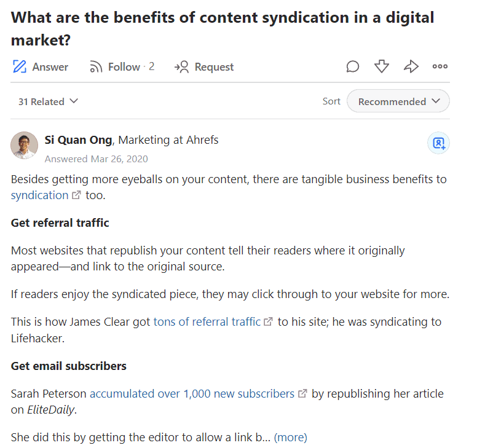Expand the 31 Related dropdown
Screen dimensions: 485x448
(48, 101)
